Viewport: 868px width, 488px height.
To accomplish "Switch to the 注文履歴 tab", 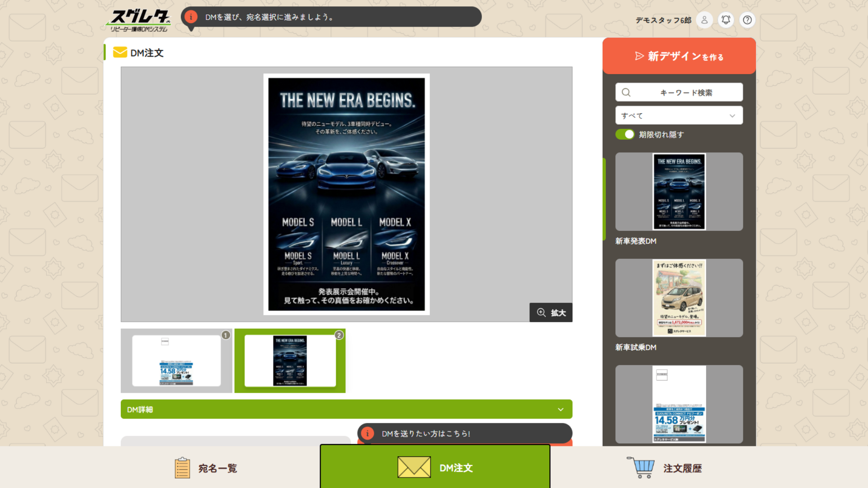I will click(x=665, y=468).
